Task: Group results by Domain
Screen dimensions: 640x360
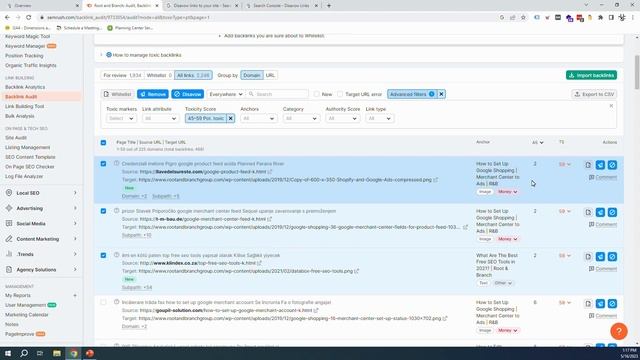Action: 252,75
